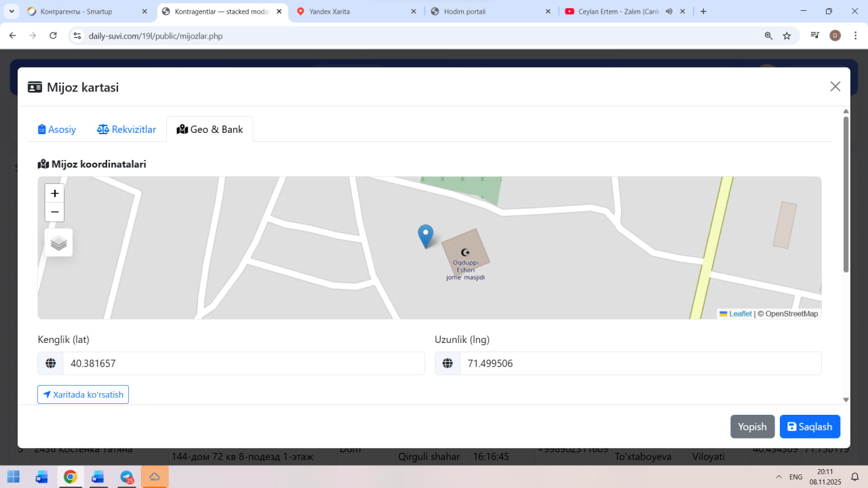Open the page zoom indicator in address bar
868x488 pixels.
coord(768,36)
